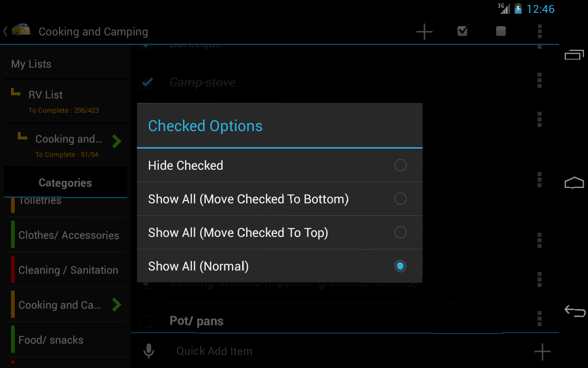Tap the check-all icon in the action bar
The width and height of the screenshot is (588, 368).
(463, 31)
